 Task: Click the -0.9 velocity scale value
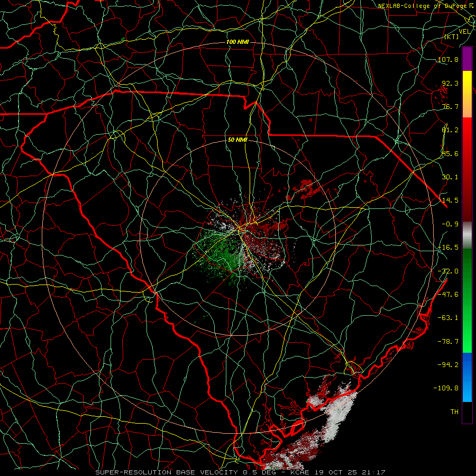[450, 224]
